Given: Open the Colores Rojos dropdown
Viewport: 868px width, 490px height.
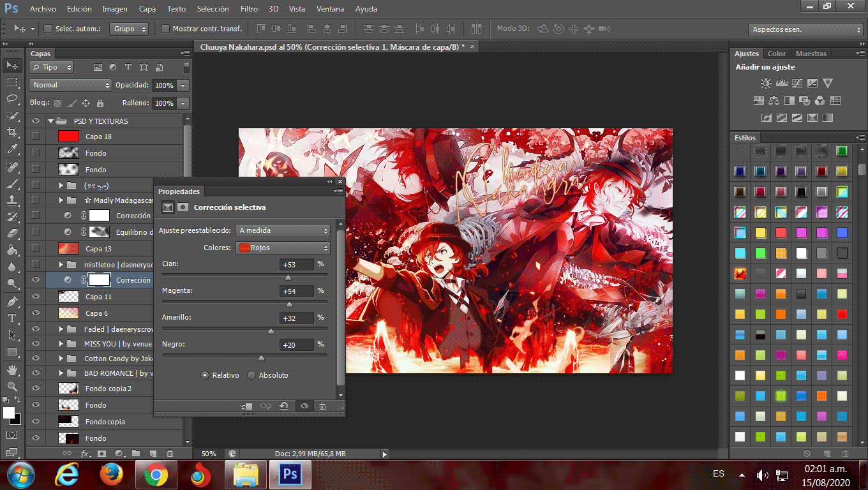Looking at the screenshot, I should (283, 248).
